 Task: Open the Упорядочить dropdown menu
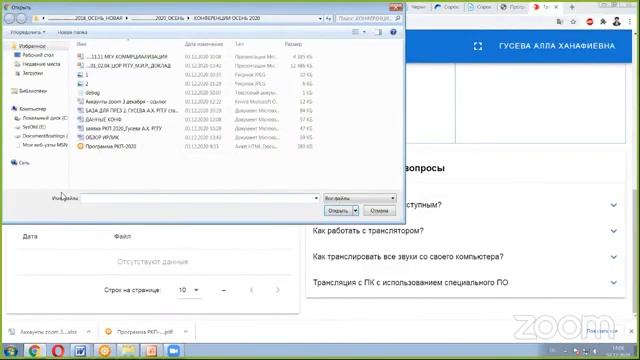click(28, 32)
